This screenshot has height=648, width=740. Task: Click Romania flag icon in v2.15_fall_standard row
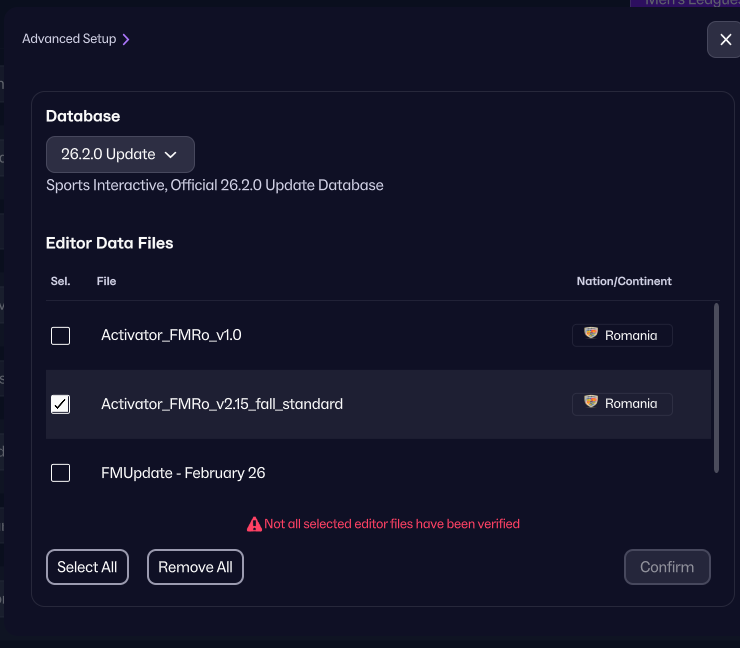pyautogui.click(x=591, y=403)
